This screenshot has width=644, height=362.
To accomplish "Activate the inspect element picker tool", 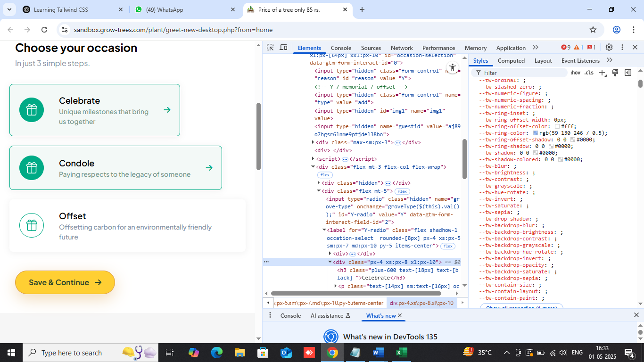I will (270, 48).
